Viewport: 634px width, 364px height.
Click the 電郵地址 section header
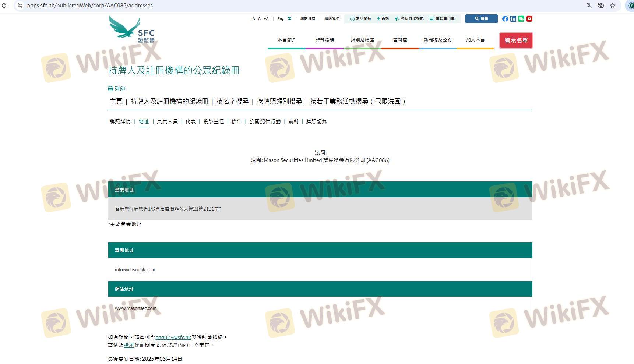click(x=320, y=250)
